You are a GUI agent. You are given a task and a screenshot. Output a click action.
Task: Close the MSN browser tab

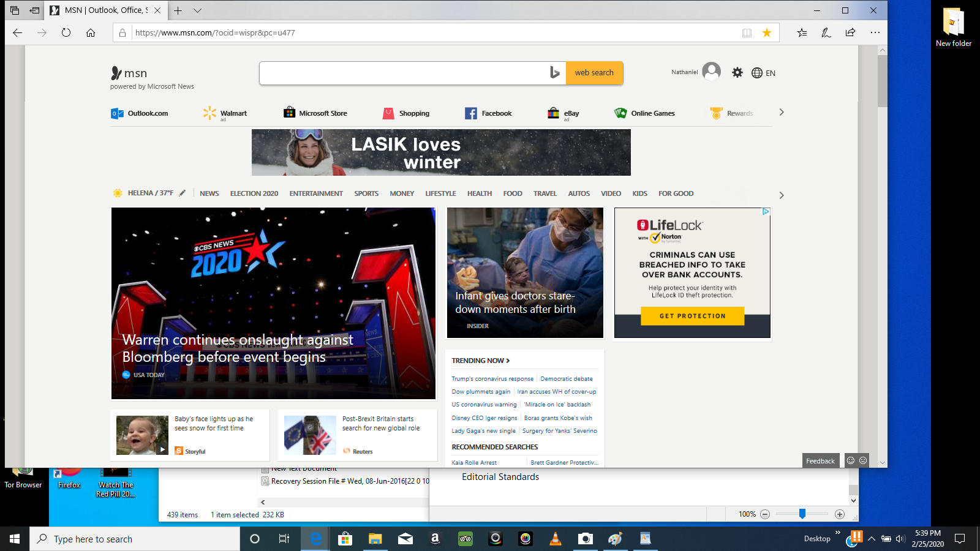point(157,10)
